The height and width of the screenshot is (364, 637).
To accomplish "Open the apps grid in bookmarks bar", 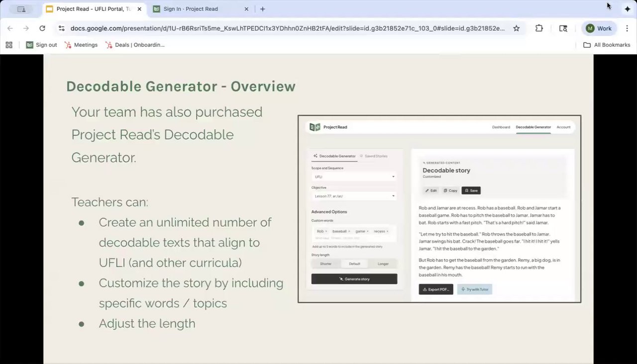I will pos(9,45).
